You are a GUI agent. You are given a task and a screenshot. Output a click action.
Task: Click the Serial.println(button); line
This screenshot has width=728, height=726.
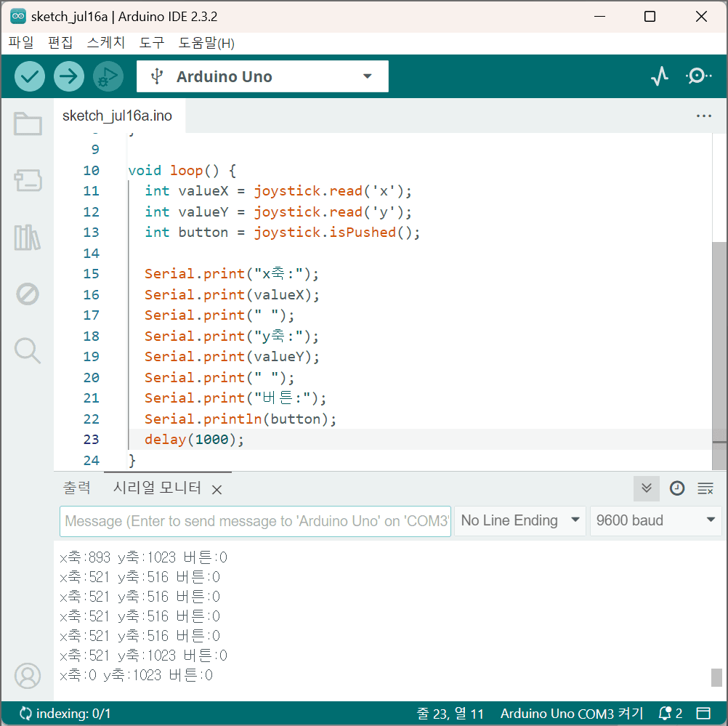pos(240,419)
